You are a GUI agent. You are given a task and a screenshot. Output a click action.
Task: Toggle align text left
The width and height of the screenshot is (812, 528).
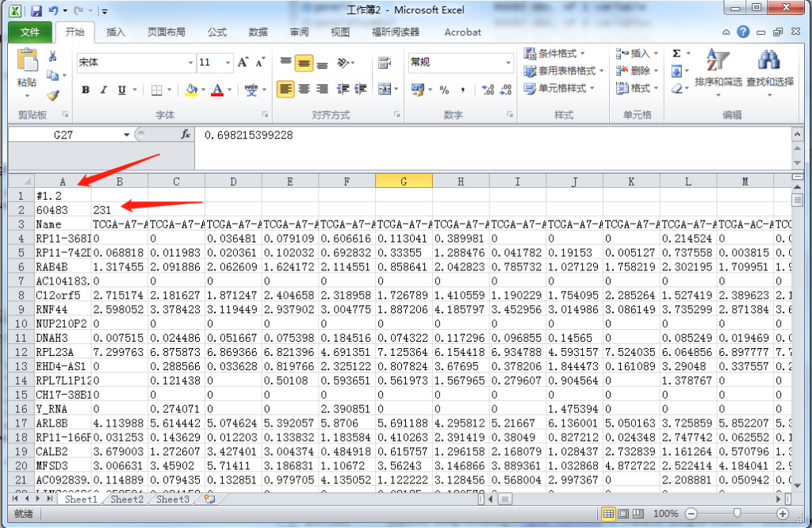pos(285,89)
